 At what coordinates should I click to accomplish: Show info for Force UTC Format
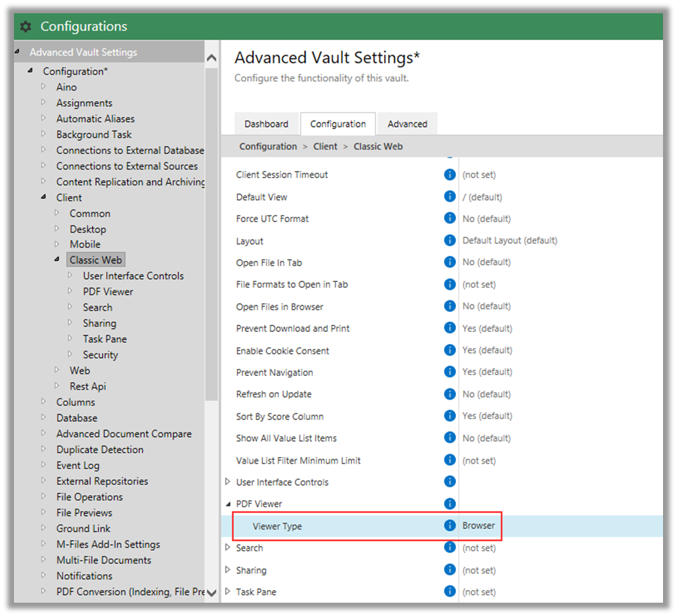click(x=449, y=218)
